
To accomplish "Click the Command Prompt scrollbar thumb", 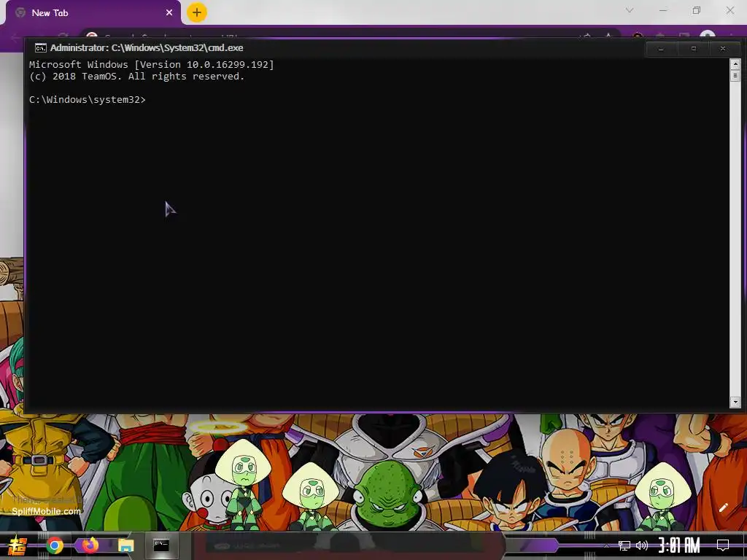I will click(735, 75).
